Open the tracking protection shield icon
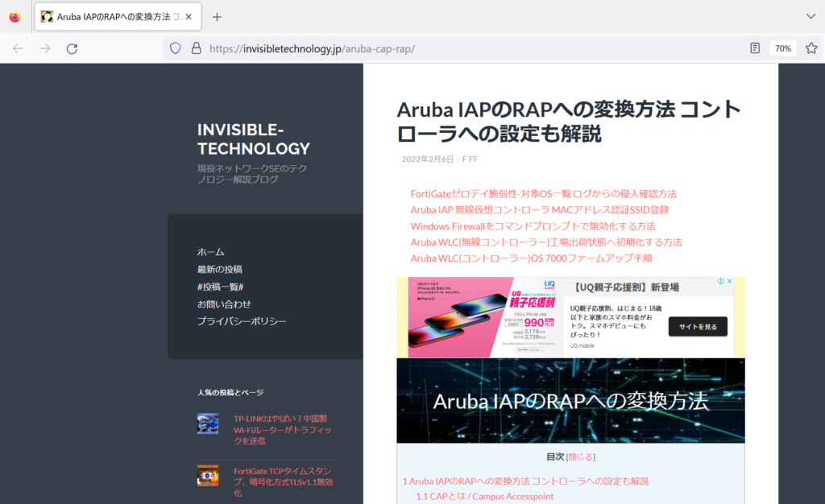The height and width of the screenshot is (504, 825). 175,48
